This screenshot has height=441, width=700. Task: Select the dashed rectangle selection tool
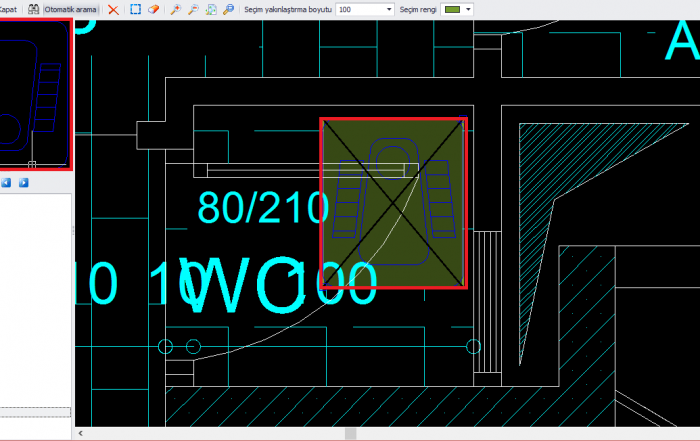click(136, 9)
